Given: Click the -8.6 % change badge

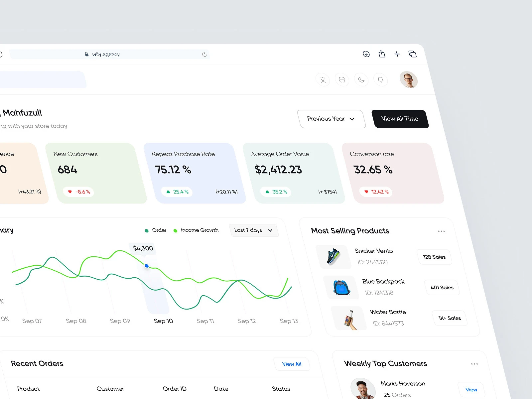Looking at the screenshot, I should [79, 192].
